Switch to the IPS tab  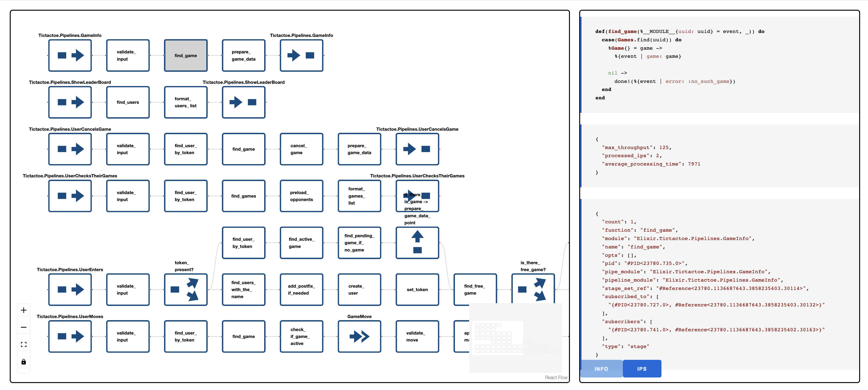click(x=641, y=369)
